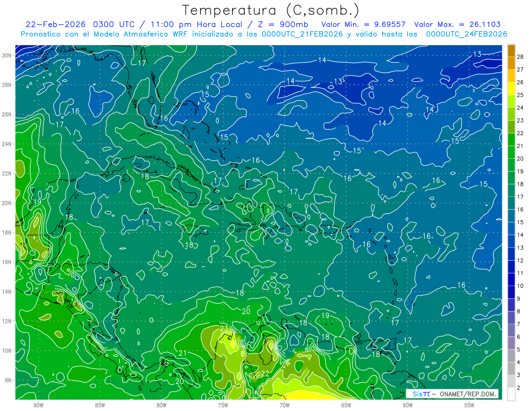Click the '8N' latitude axis label
The height and width of the screenshot is (411, 532).
[8, 380]
